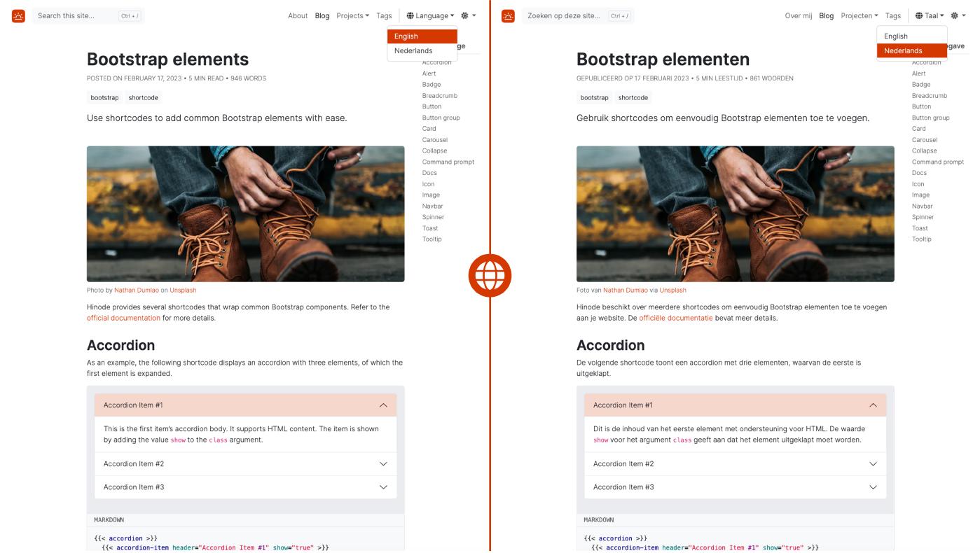980x553 pixels.
Task: Click the boots photo in the English article
Action: [x=245, y=213]
